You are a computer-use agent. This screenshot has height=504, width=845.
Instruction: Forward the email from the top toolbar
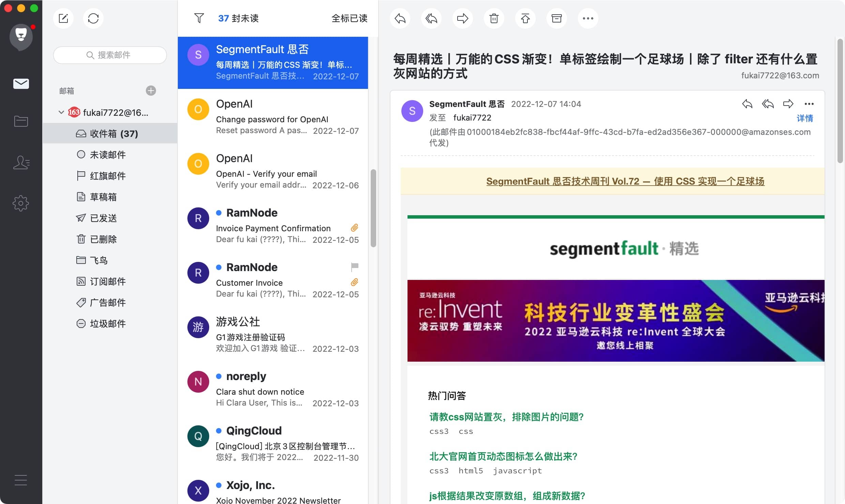(x=463, y=18)
